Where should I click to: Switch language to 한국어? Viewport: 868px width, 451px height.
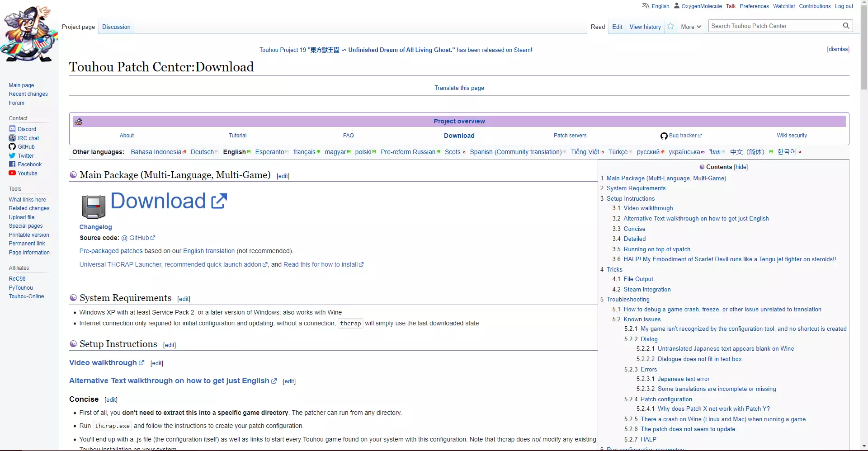click(x=787, y=152)
